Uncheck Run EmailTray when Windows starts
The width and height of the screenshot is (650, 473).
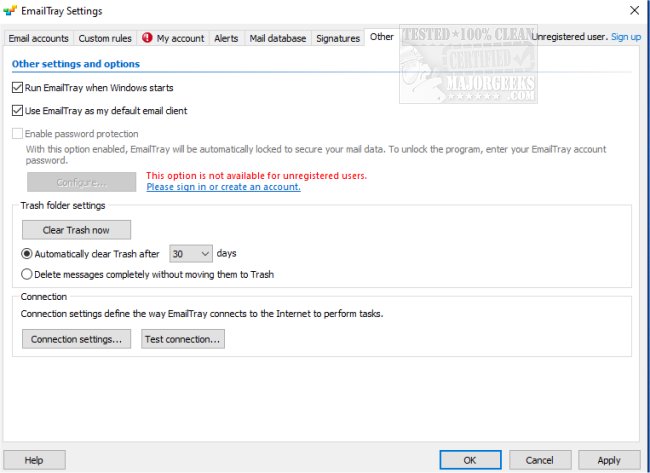tap(17, 87)
